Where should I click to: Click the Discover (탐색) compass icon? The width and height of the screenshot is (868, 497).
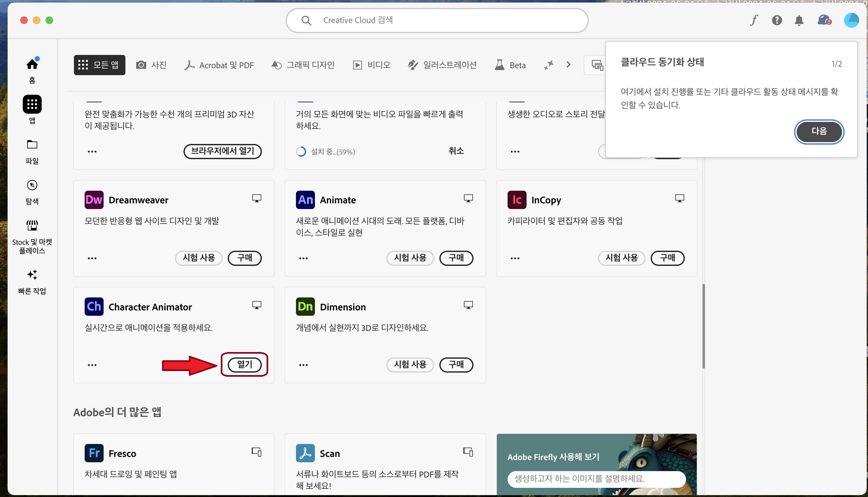click(x=32, y=185)
